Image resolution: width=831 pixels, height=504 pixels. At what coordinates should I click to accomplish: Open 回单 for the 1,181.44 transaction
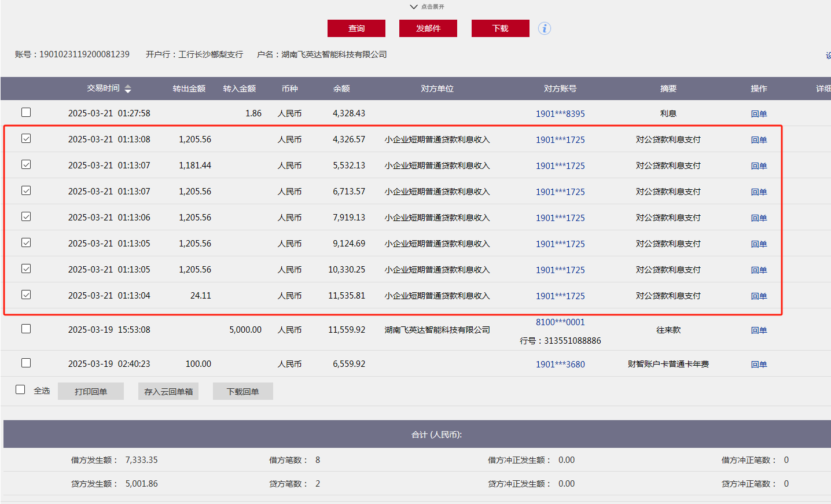[x=759, y=166]
